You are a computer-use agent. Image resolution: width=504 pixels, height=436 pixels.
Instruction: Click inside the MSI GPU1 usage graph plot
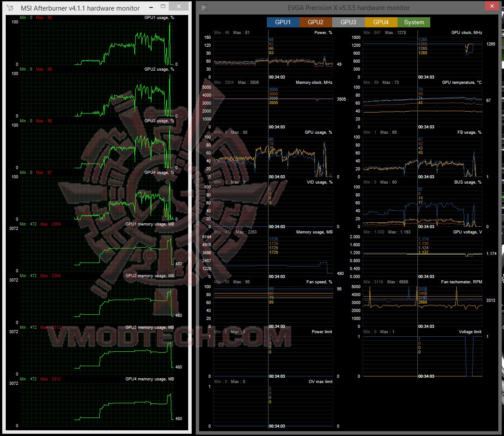tap(96, 43)
